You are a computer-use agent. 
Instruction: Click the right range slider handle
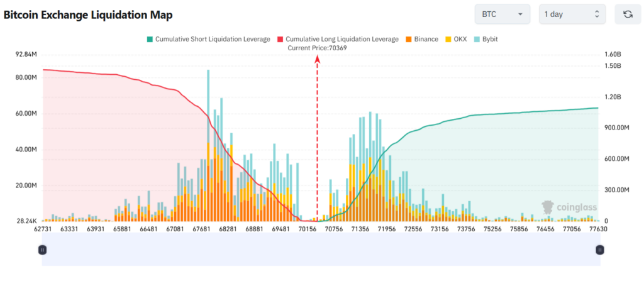tap(600, 250)
